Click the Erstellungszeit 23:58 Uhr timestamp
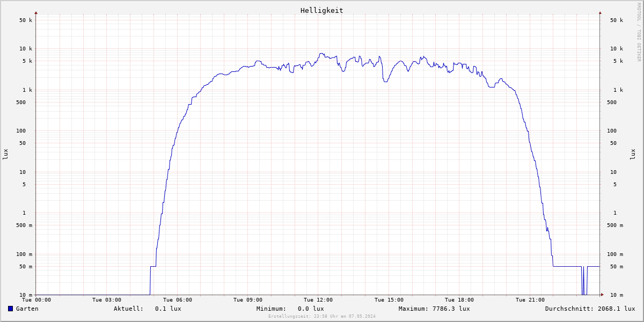 (x=322, y=316)
